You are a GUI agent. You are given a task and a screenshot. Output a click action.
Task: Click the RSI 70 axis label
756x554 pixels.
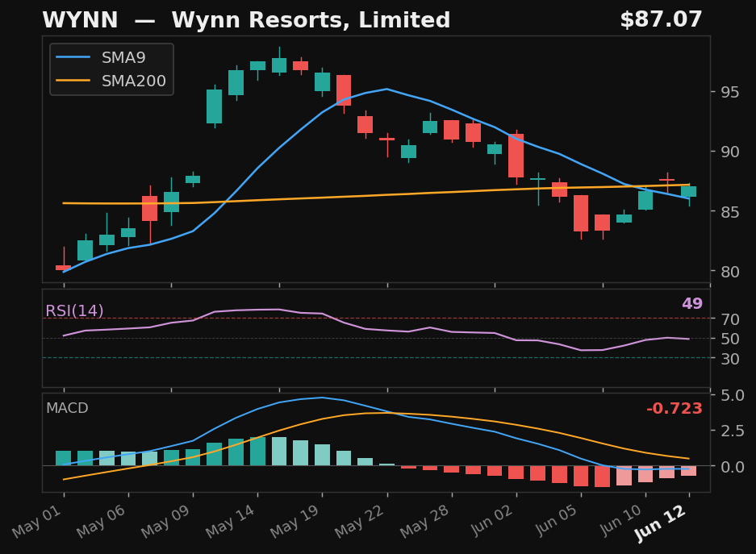coord(730,319)
